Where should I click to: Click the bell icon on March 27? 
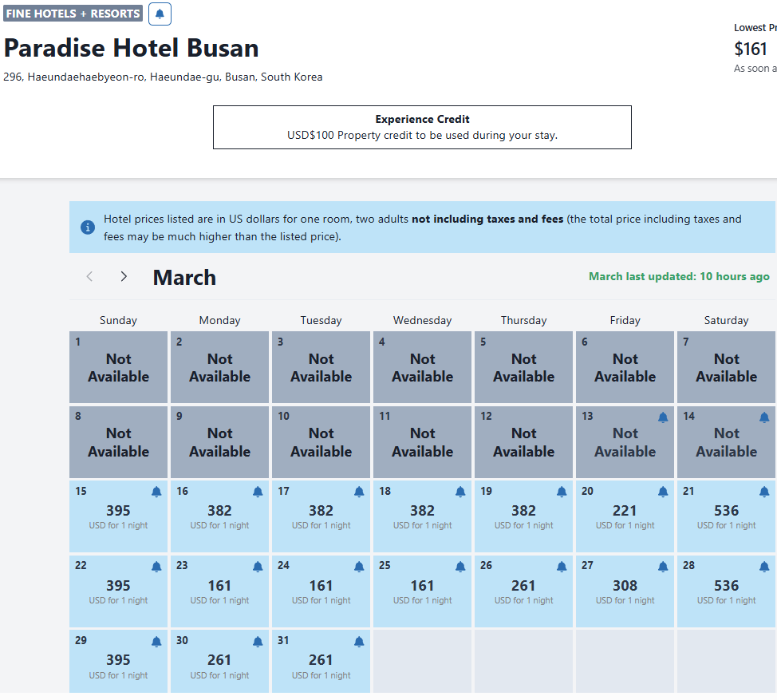pyautogui.click(x=663, y=567)
